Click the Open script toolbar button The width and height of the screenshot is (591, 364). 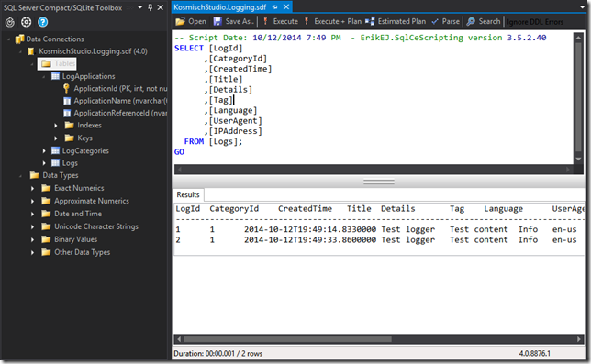point(191,21)
